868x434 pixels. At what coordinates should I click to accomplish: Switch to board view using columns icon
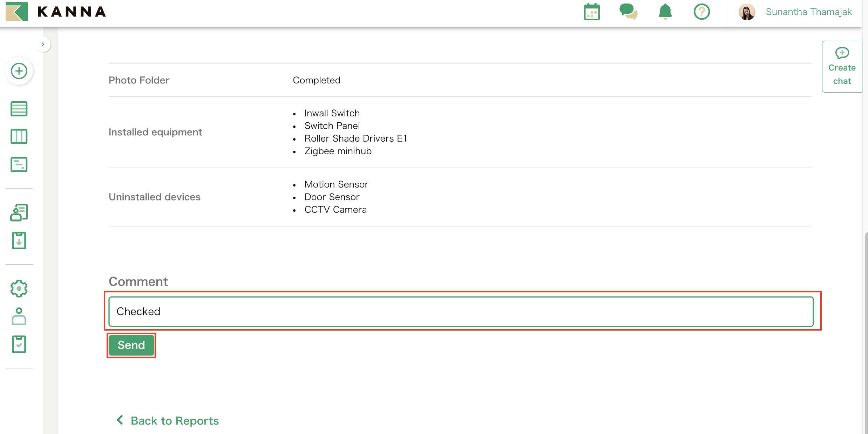tap(19, 136)
